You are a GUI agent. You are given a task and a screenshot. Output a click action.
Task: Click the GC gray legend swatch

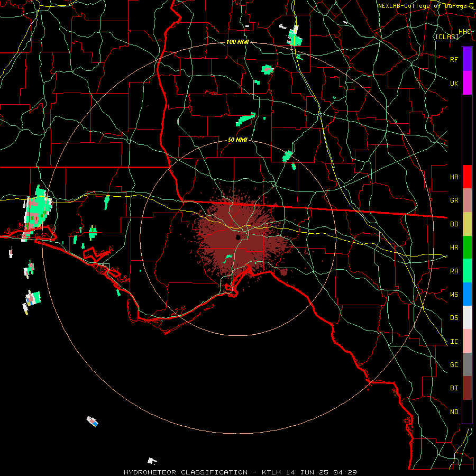pos(467,364)
